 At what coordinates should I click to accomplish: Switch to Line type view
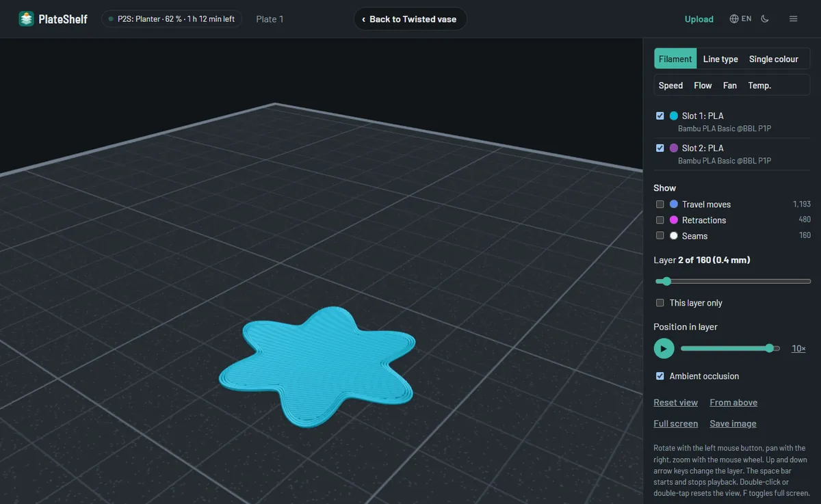720,59
